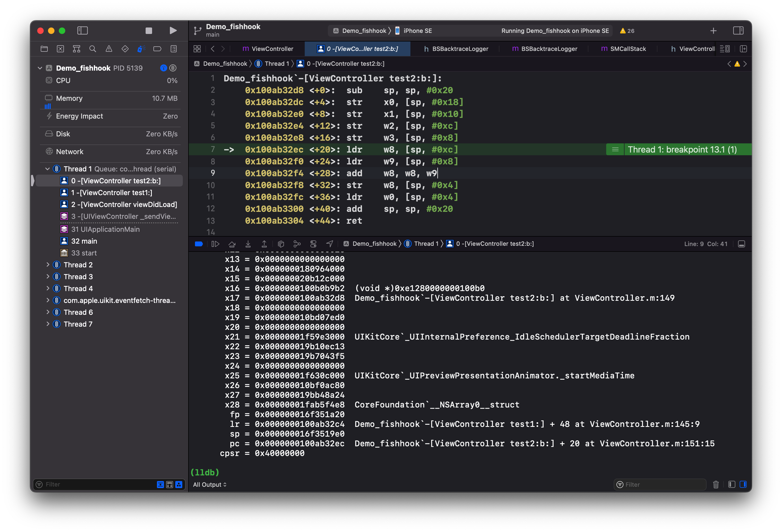Open the Debug Memory Graph icon

click(x=297, y=244)
